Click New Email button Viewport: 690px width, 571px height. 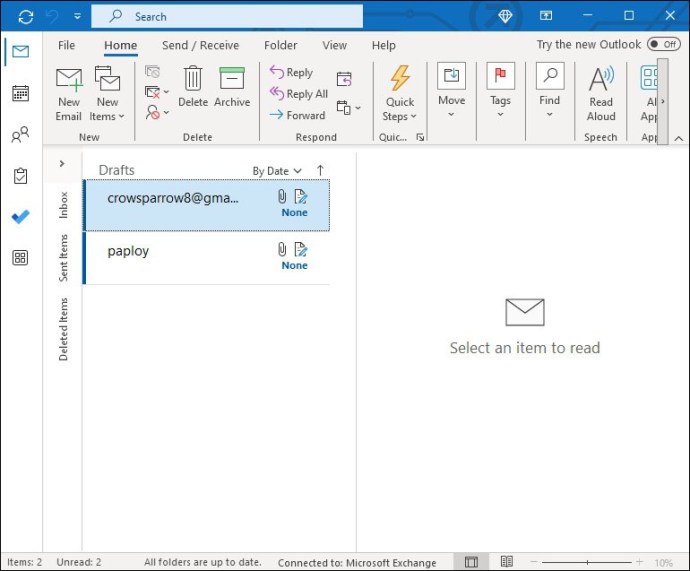coord(69,94)
